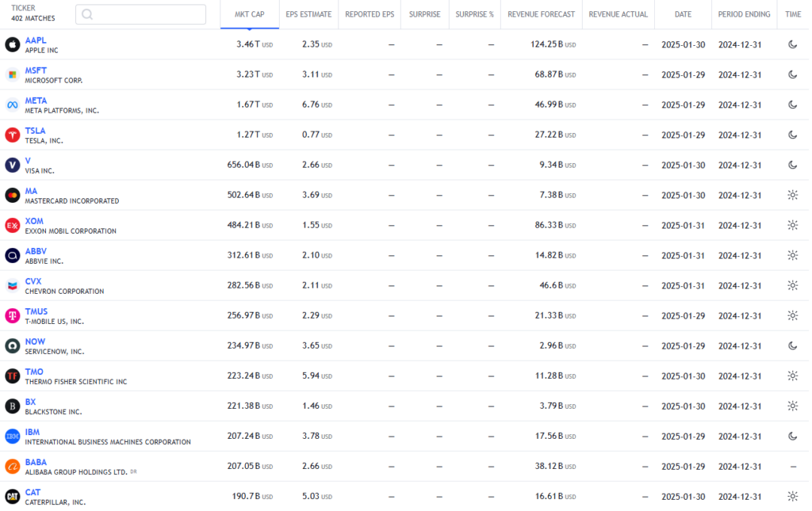
Task: Open the ABBV ticker link
Action: tap(36, 251)
